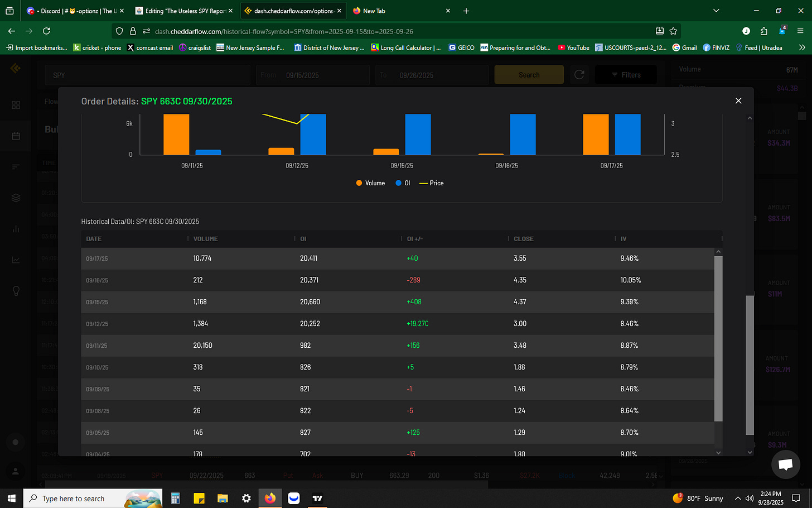The image size is (812, 508).
Task: Click the blue 09/16/25 OI bar
Action: (x=523, y=135)
